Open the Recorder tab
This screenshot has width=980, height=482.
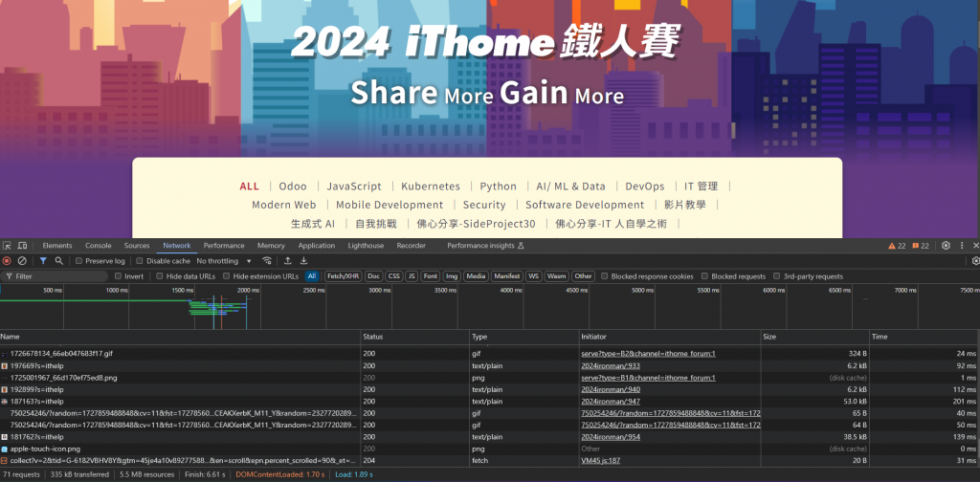(x=412, y=246)
